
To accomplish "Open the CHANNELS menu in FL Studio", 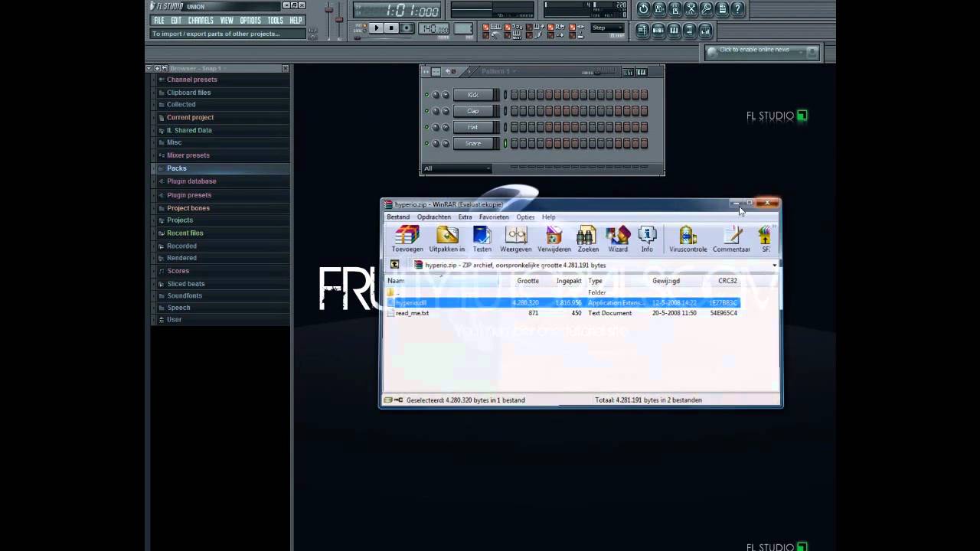I will (x=201, y=21).
